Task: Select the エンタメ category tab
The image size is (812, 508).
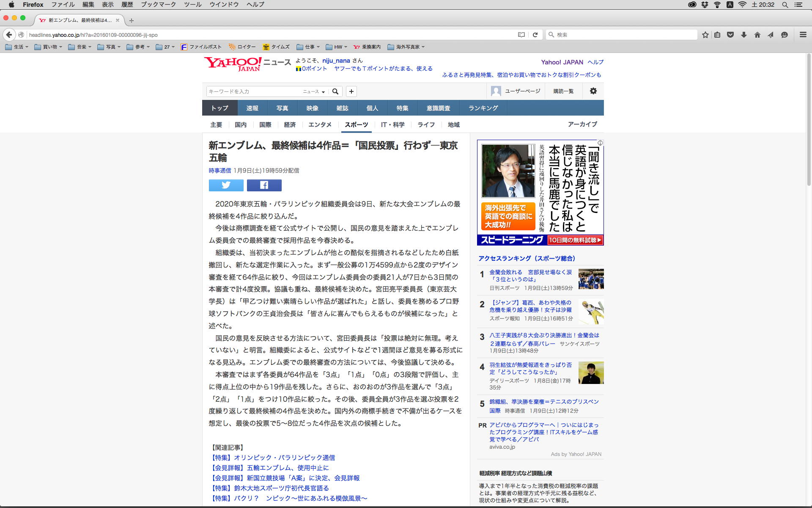Action: click(320, 124)
